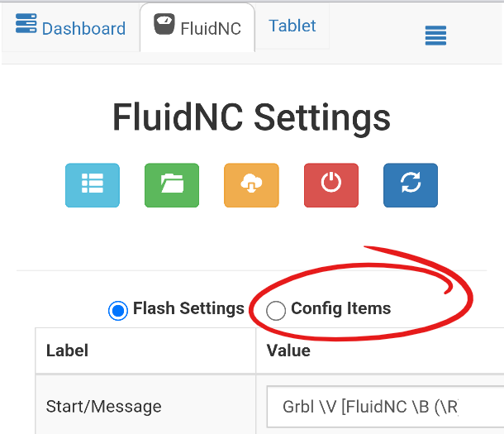Open the hamburger menu icon
This screenshot has width=504, height=434.
435,35
